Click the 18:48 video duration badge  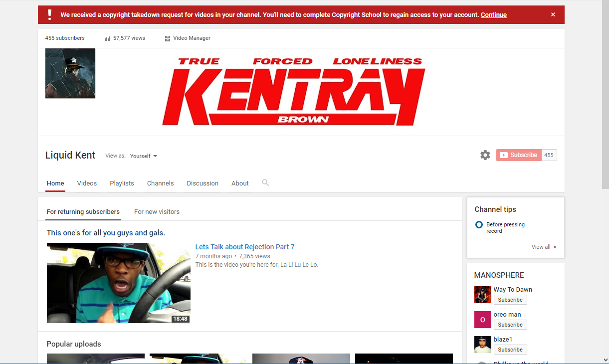(x=180, y=319)
